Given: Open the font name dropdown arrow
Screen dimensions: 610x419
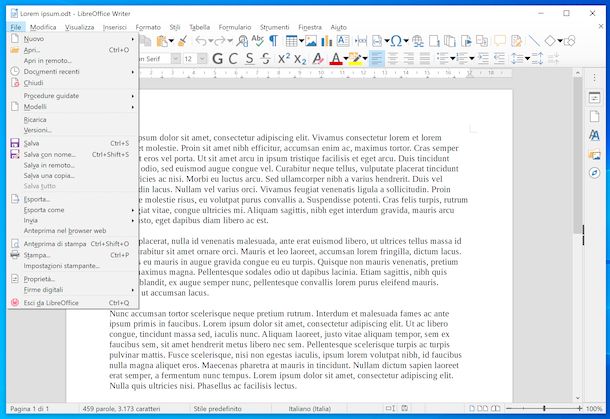Looking at the screenshot, I should 176,59.
